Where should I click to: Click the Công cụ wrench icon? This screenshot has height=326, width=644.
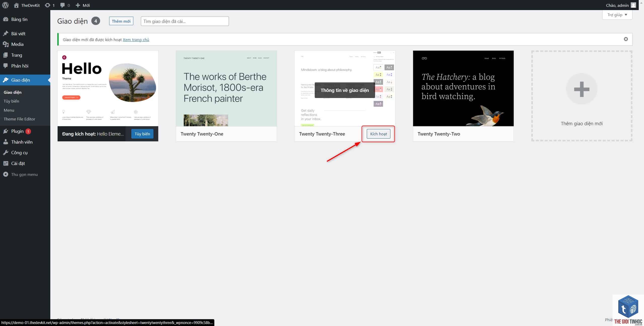point(6,153)
